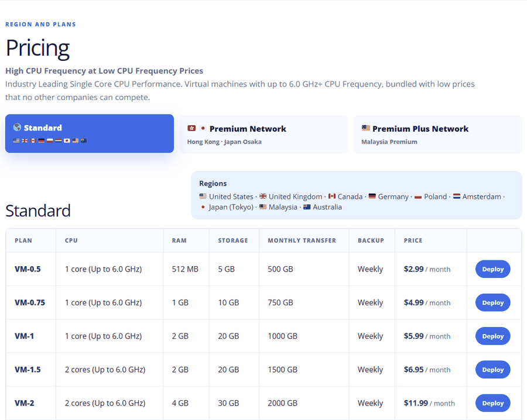Click the 'MONTHLY TRANSFER' column header
This screenshot has width=527, height=420.
(302, 240)
